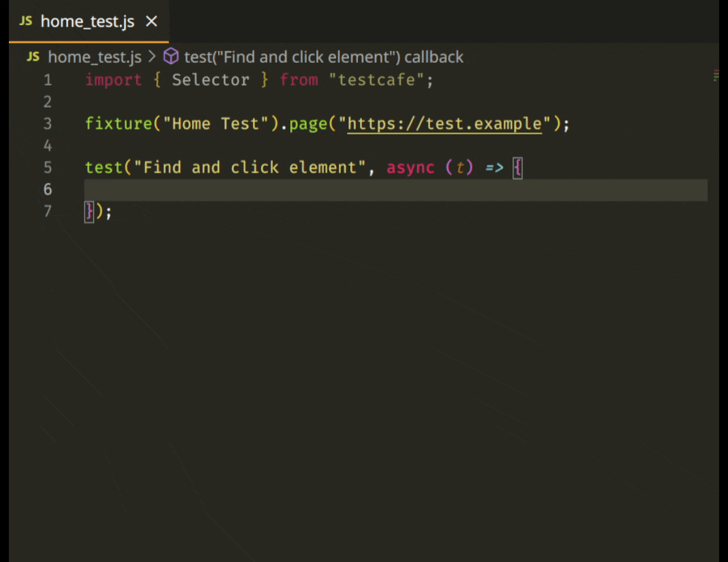Click the "import" keyword on line 1

(113, 80)
